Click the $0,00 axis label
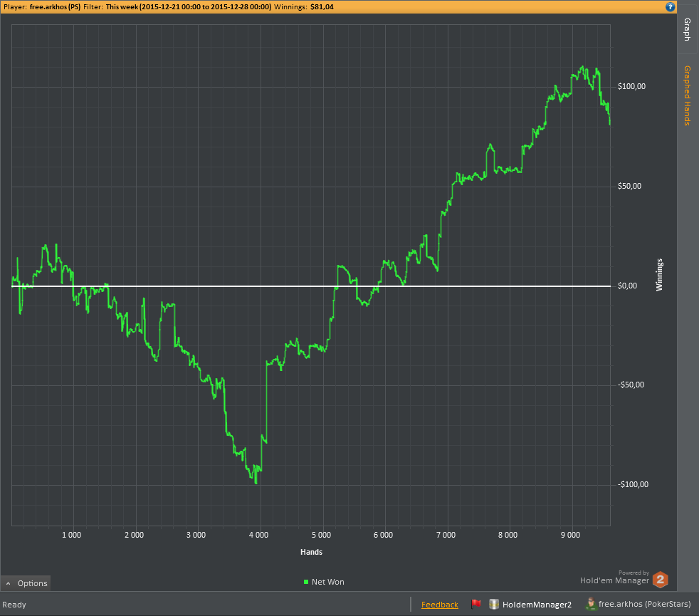 (x=627, y=286)
